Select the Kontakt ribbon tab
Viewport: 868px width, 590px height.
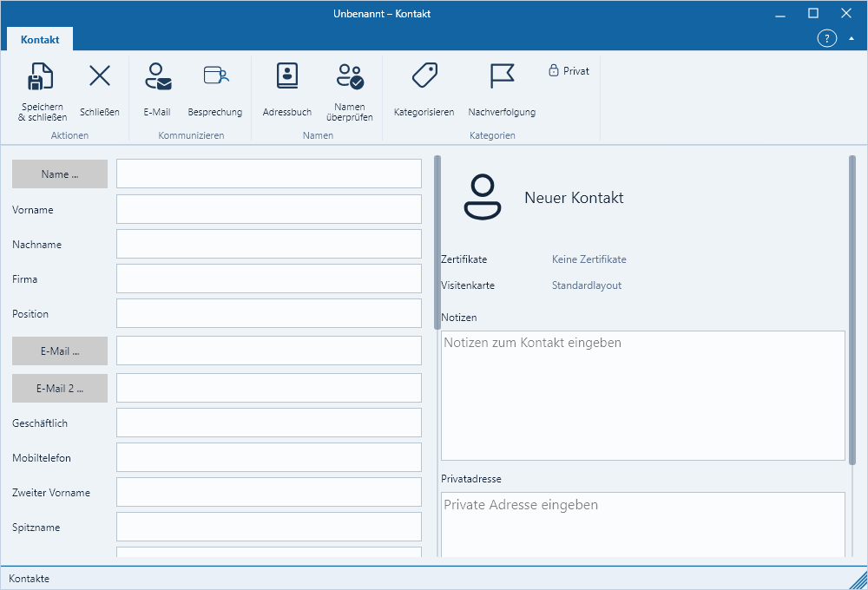pyautogui.click(x=40, y=39)
